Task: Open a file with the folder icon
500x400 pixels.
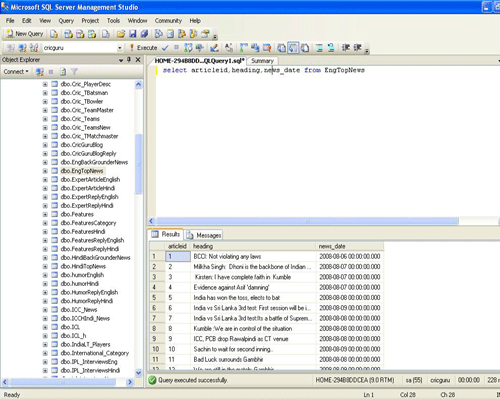Action: [121, 34]
